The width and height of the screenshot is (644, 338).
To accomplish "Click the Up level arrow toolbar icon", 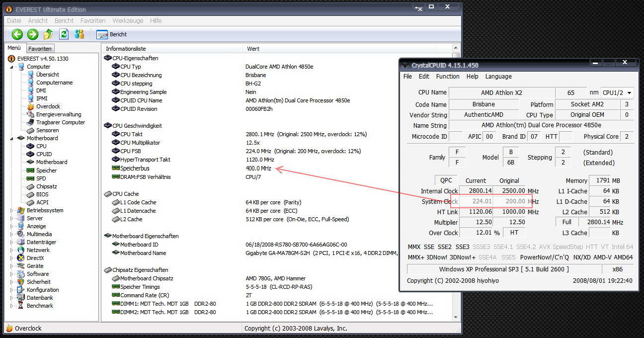I will pos(48,34).
